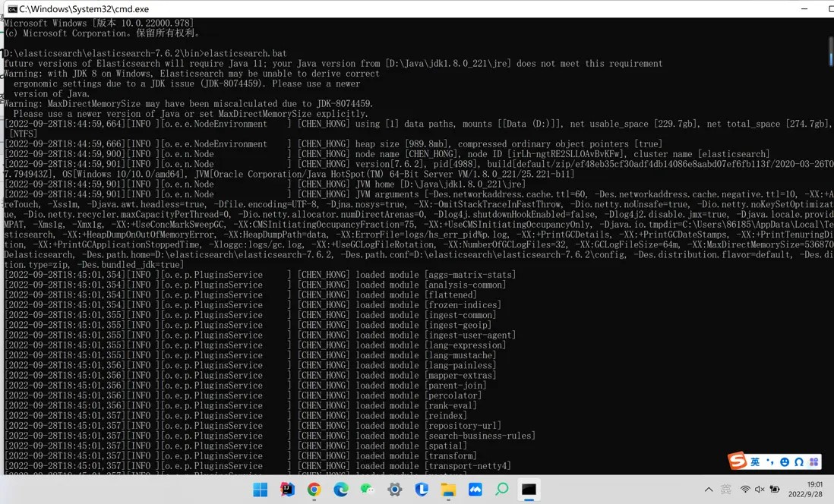Click the module name [mapper-extras]

tap(460, 375)
